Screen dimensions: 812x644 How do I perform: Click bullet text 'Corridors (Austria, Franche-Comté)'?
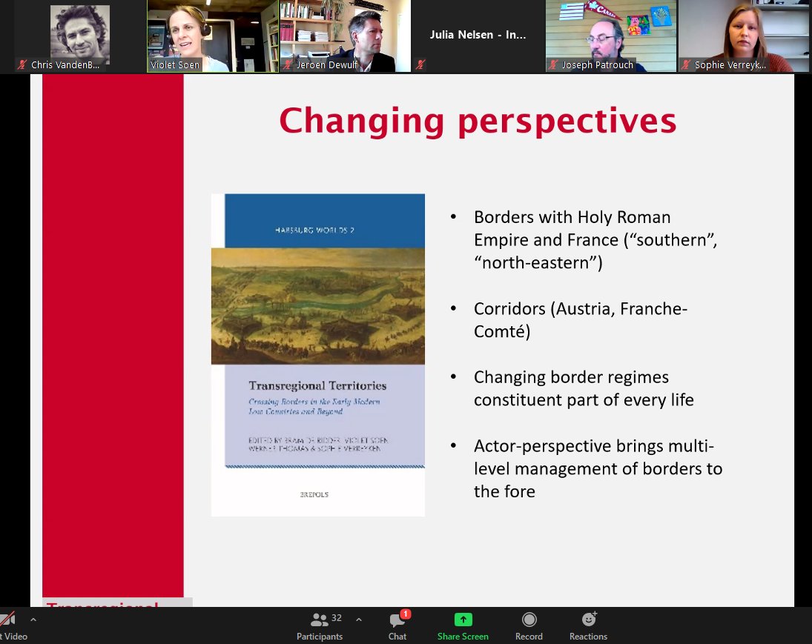click(580, 320)
